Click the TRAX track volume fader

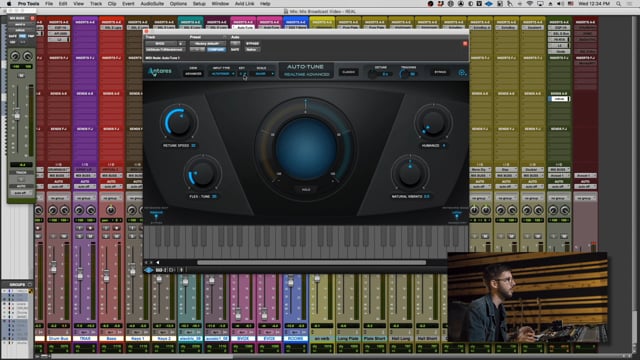pos(80,275)
